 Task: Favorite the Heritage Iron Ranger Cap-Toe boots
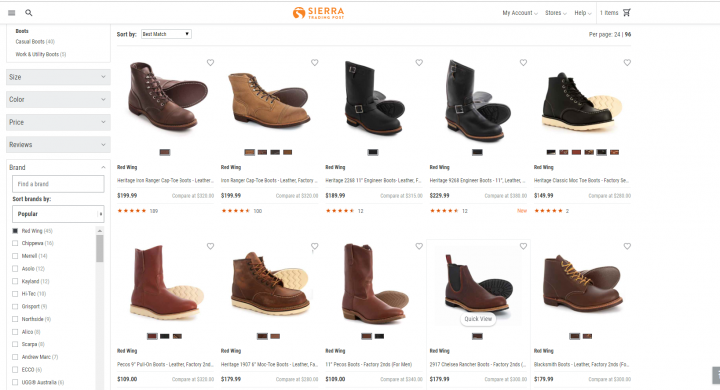pyautogui.click(x=210, y=62)
